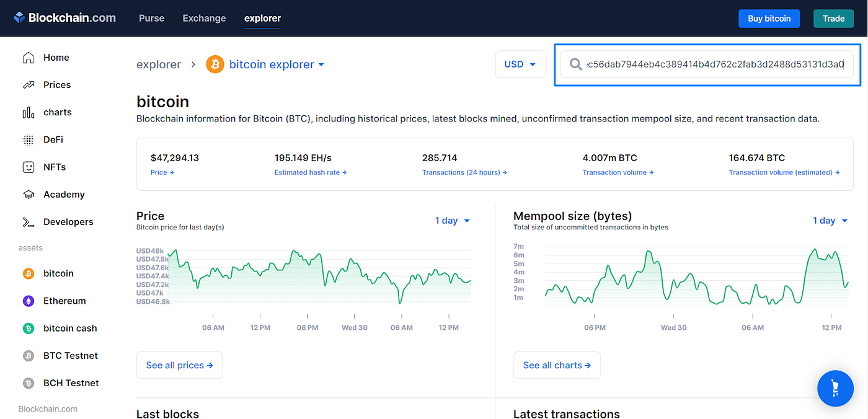Click the 164.674 BTC value
The width and height of the screenshot is (868, 419).
coord(757,158)
